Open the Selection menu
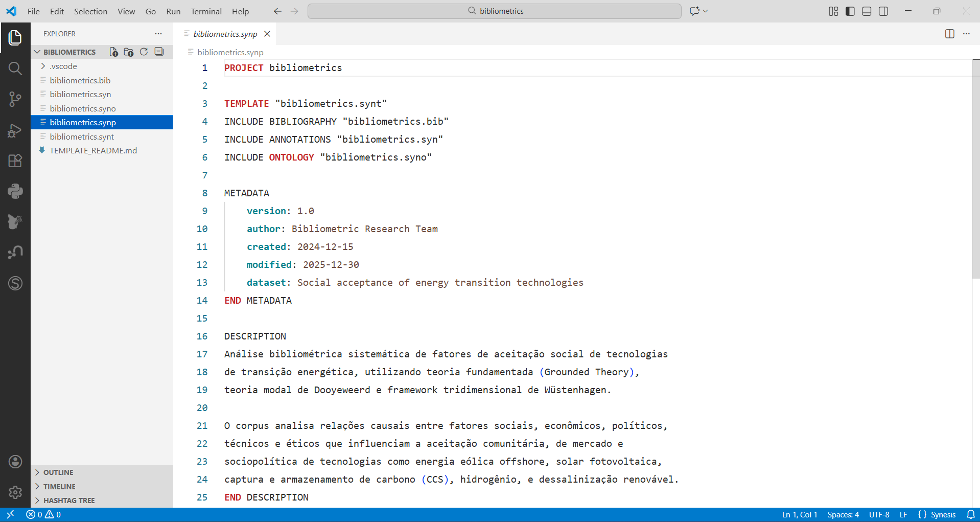Screen dimensions: 980x522 pos(90,11)
